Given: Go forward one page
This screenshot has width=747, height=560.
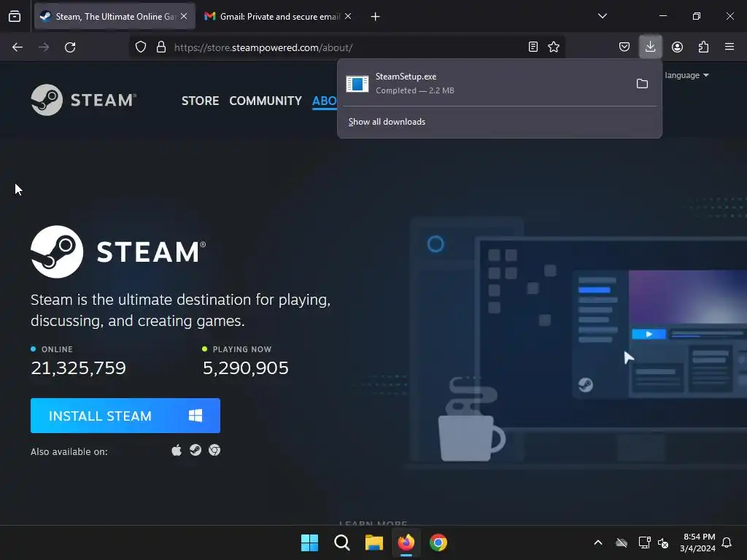Looking at the screenshot, I should (44, 47).
